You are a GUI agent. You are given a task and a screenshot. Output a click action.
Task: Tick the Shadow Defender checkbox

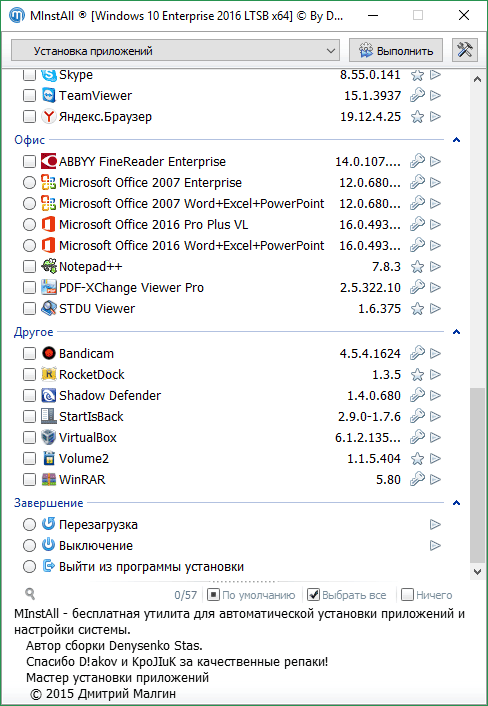29,395
